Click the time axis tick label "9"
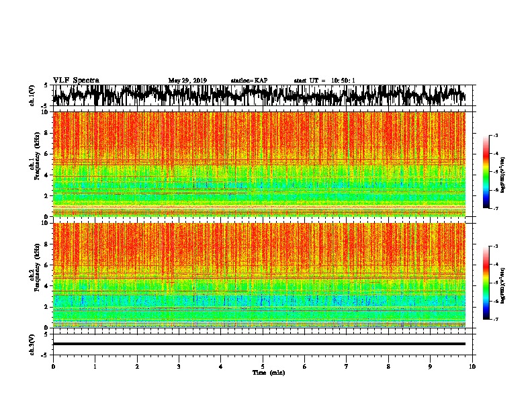532x411 pixels. (x=430, y=367)
